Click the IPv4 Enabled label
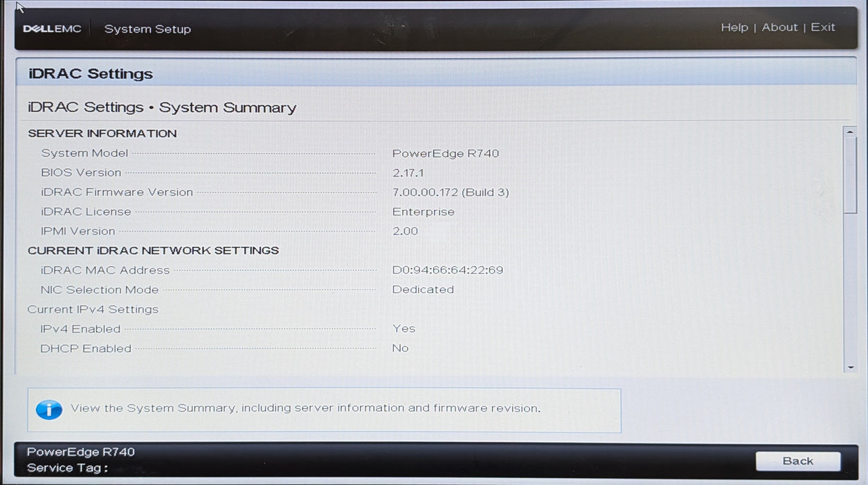The height and width of the screenshot is (485, 868). 80,329
